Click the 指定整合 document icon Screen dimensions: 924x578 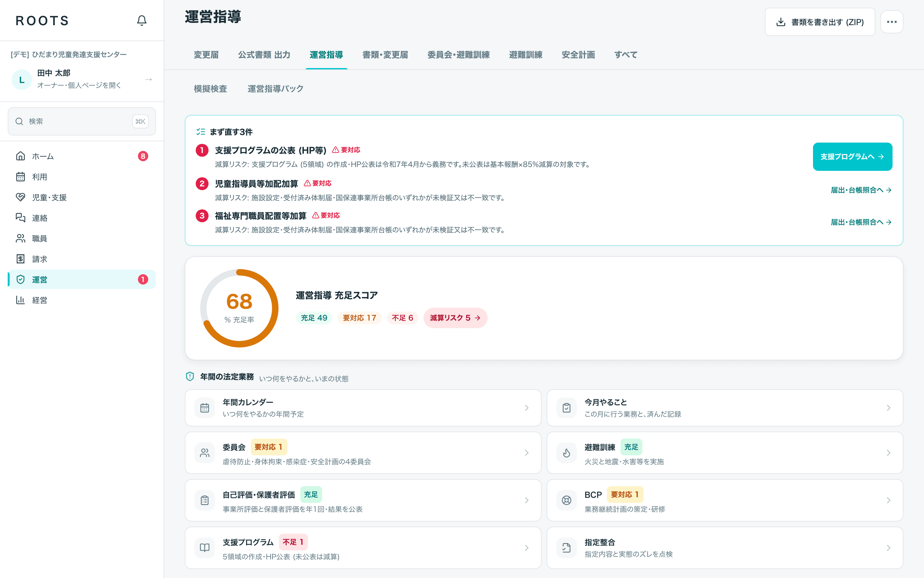567,548
